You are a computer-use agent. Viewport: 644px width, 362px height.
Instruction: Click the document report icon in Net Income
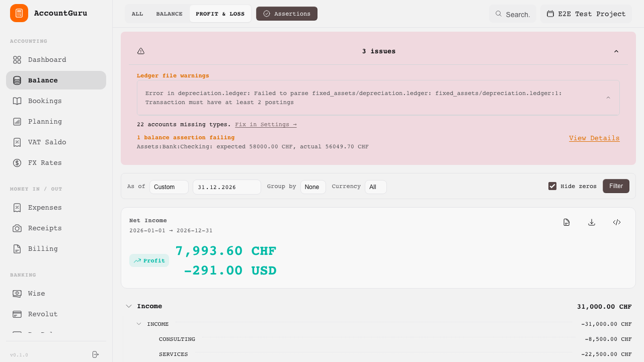(x=567, y=222)
